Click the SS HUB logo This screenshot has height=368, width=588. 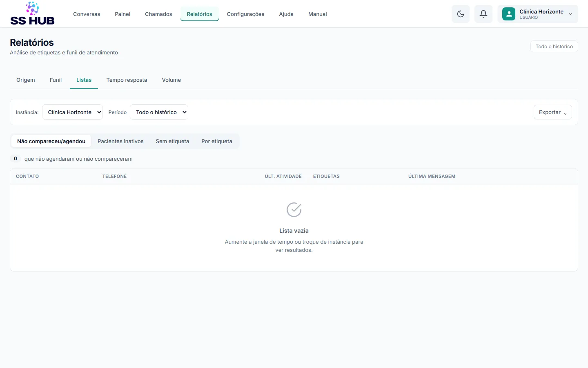tap(32, 13)
